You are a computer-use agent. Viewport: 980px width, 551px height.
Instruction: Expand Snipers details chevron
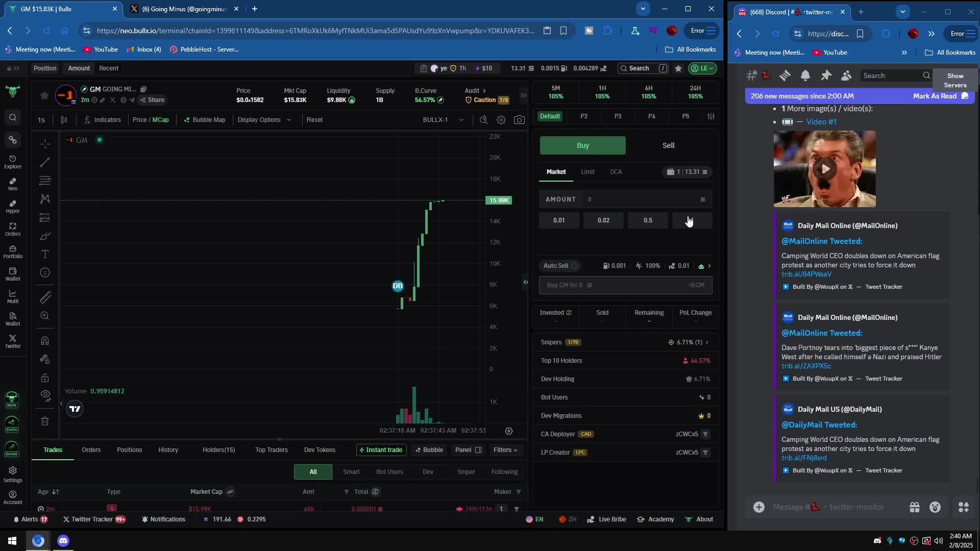click(x=707, y=342)
